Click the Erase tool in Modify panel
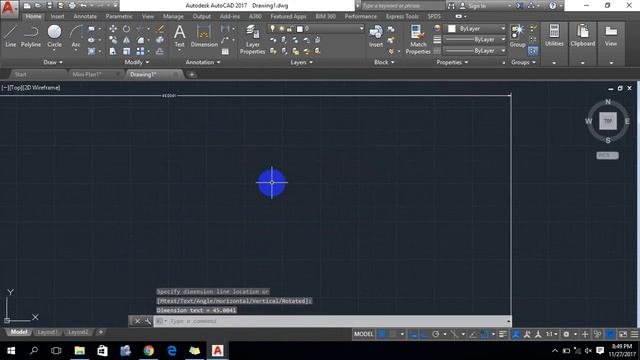Viewport: 640px width, 360px height. (x=160, y=29)
